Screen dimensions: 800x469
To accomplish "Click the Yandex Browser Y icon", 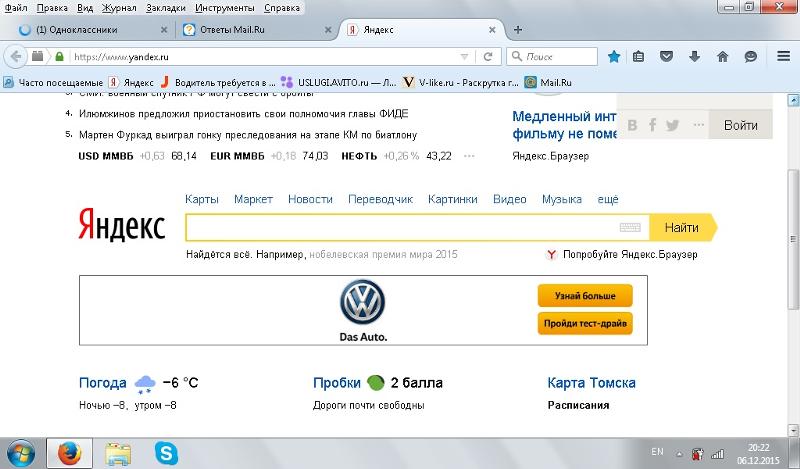I will [551, 254].
